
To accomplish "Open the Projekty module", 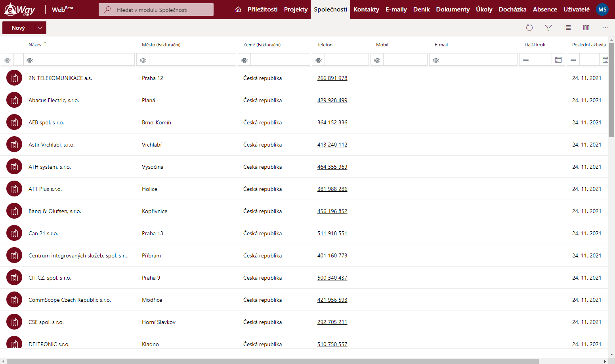I will (x=296, y=10).
